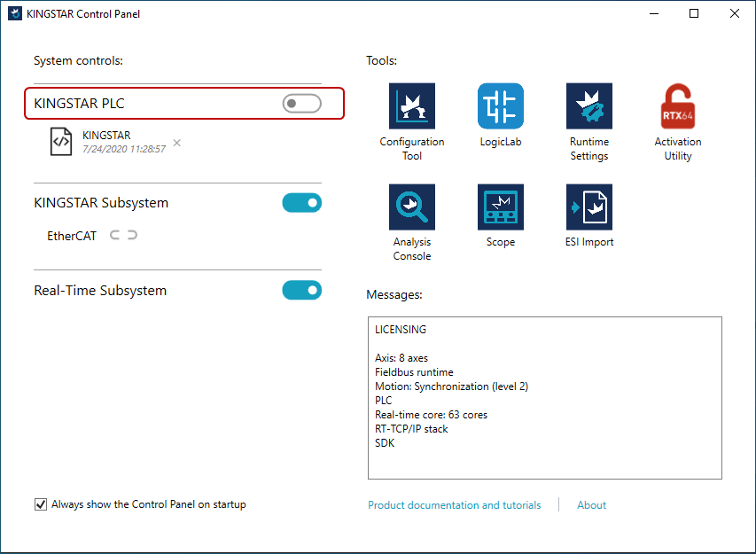Screen dimensions: 756x554
Task: Turn off the KINGSTAR Subsystem switch
Action: (x=301, y=203)
